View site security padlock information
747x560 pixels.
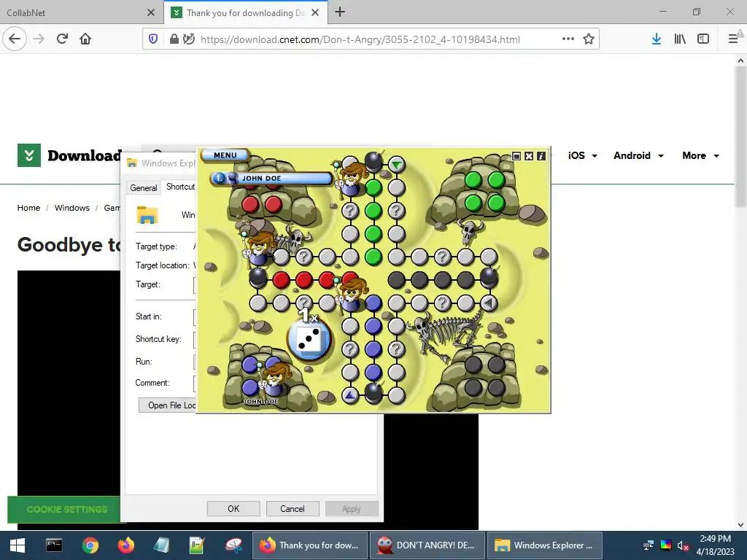(174, 39)
